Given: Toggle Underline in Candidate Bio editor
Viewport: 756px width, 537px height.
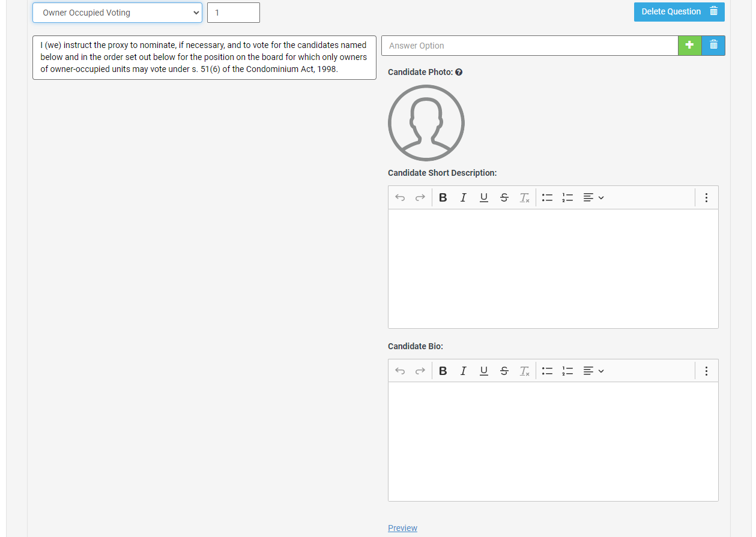Looking at the screenshot, I should 484,371.
